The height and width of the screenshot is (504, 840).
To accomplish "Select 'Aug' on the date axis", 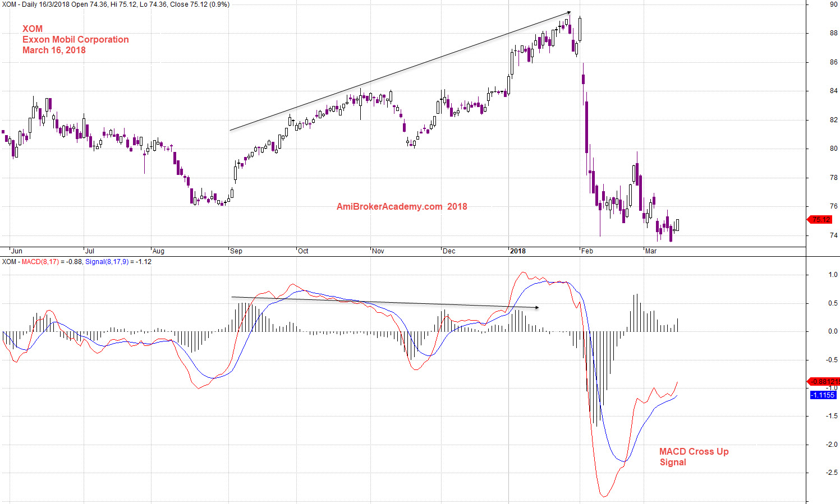I will point(158,251).
